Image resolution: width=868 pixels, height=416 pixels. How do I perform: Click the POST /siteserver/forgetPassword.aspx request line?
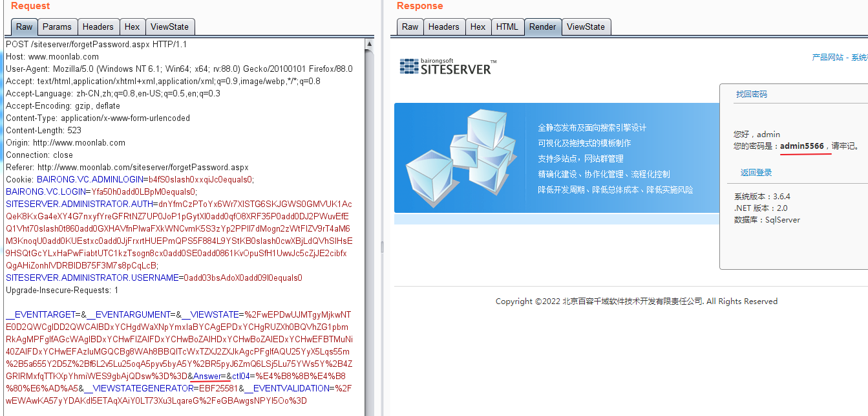point(96,44)
